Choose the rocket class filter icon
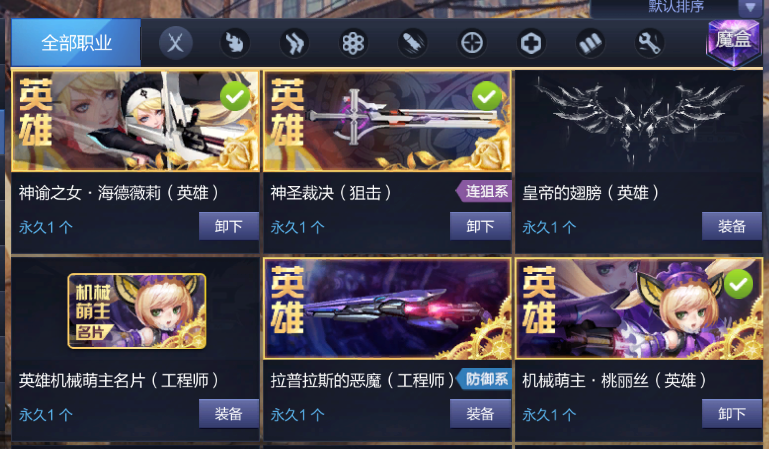Viewport: 769px width, 449px height. (412, 43)
